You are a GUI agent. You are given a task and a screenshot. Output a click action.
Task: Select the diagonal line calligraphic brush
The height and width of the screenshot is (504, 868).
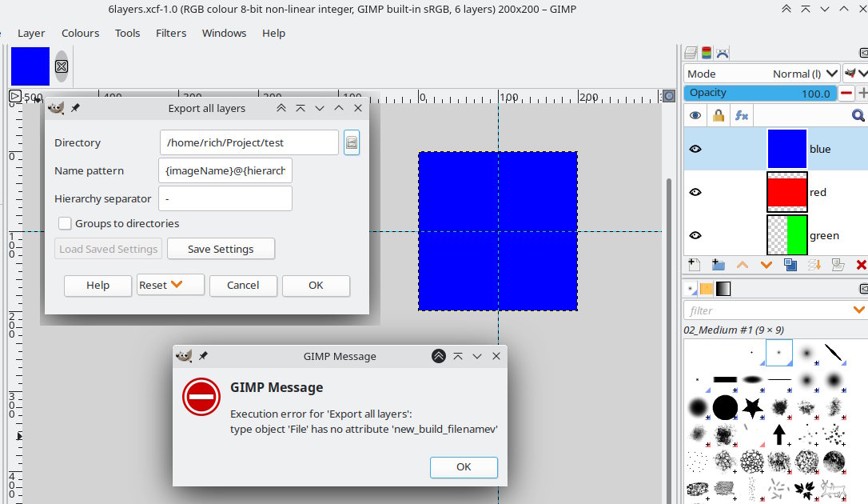(833, 352)
